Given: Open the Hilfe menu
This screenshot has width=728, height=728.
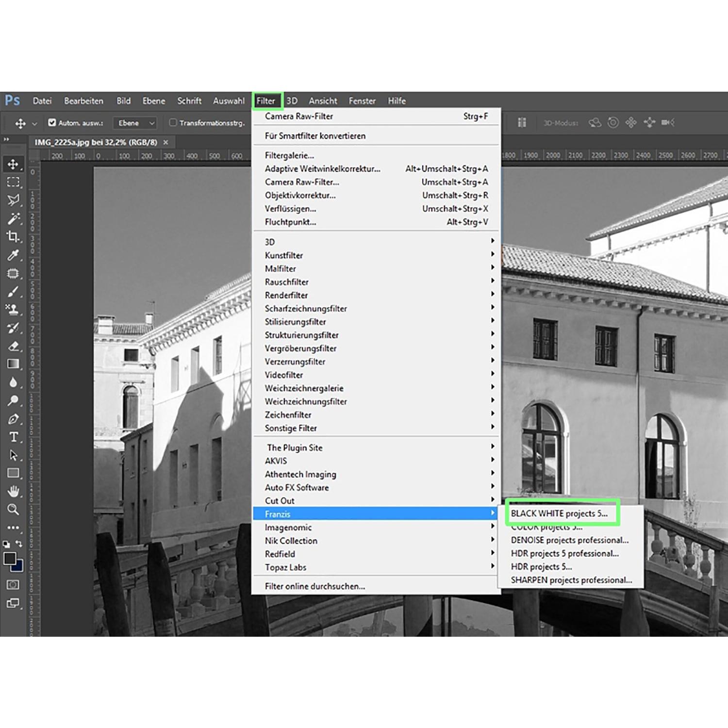Looking at the screenshot, I should (x=397, y=101).
